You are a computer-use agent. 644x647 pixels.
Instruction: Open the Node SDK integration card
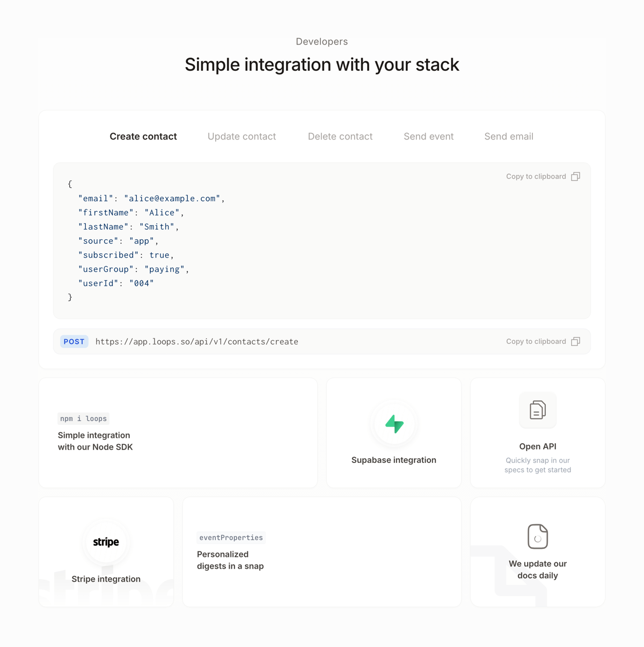(x=178, y=432)
